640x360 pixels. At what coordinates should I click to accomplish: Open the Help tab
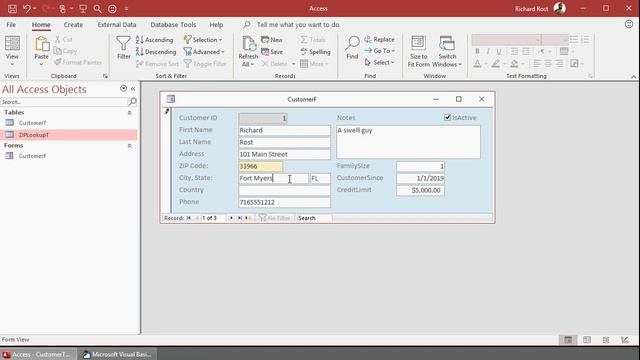(216, 24)
